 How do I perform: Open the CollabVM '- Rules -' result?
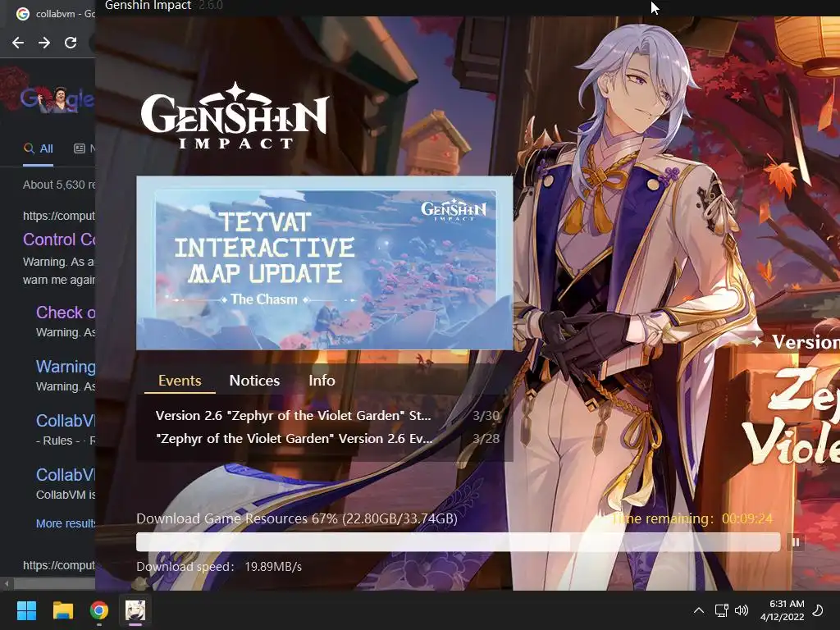coord(66,421)
